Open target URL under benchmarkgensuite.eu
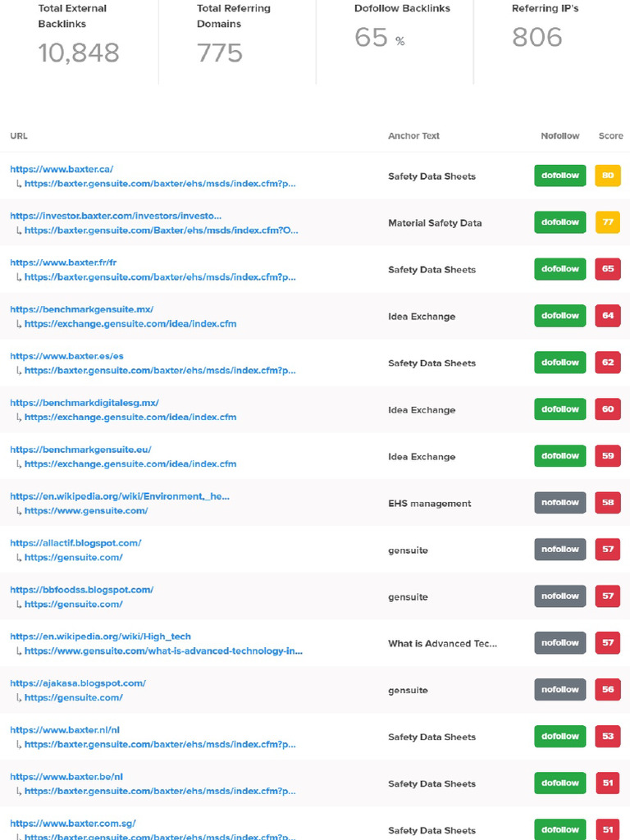 click(130, 464)
